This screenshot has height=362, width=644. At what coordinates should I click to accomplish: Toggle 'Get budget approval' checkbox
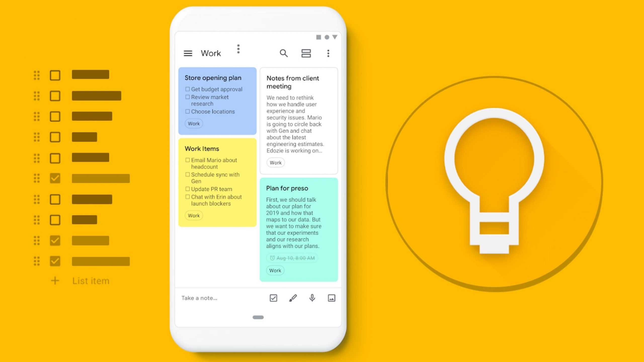187,89
